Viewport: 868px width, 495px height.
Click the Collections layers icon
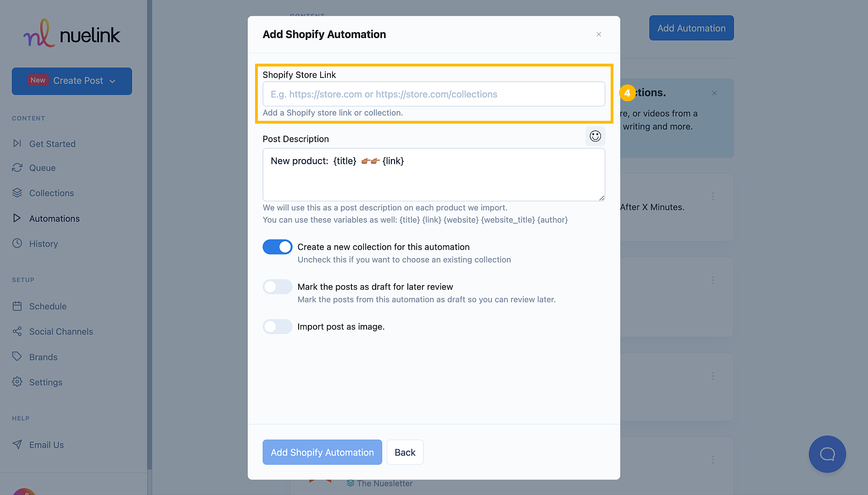click(x=17, y=193)
